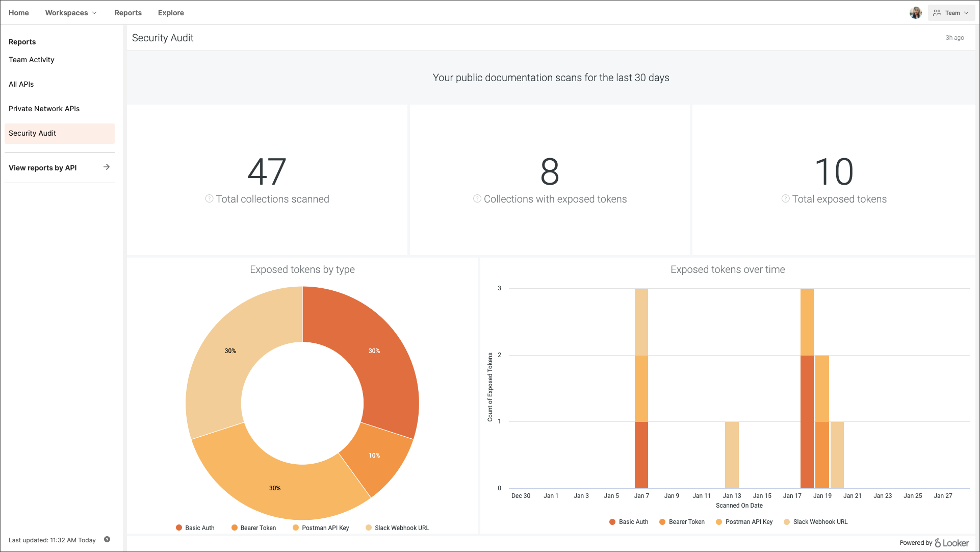
Task: Open the Team Activity report
Action: tap(32, 60)
